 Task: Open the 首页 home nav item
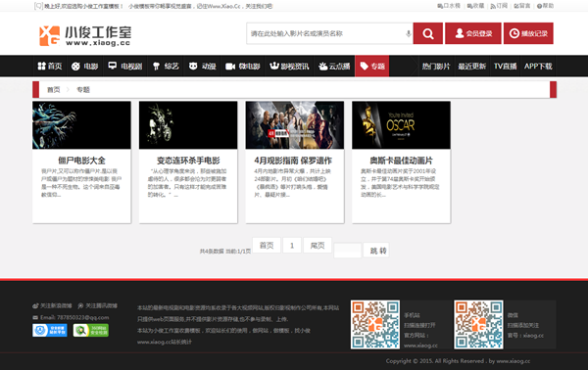pos(50,67)
